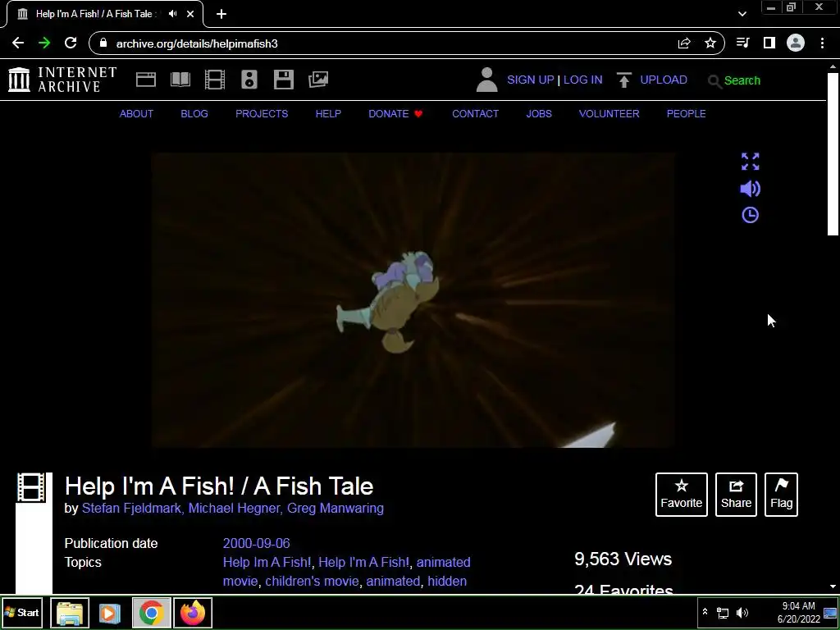
Task: Click the SIGN UP link
Action: [x=531, y=80]
